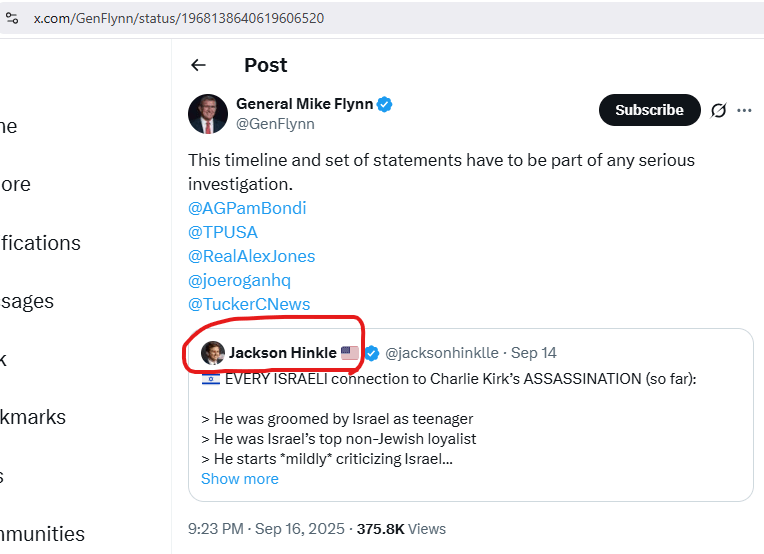
Task: Click the back arrow beside Post
Action: click(x=198, y=65)
